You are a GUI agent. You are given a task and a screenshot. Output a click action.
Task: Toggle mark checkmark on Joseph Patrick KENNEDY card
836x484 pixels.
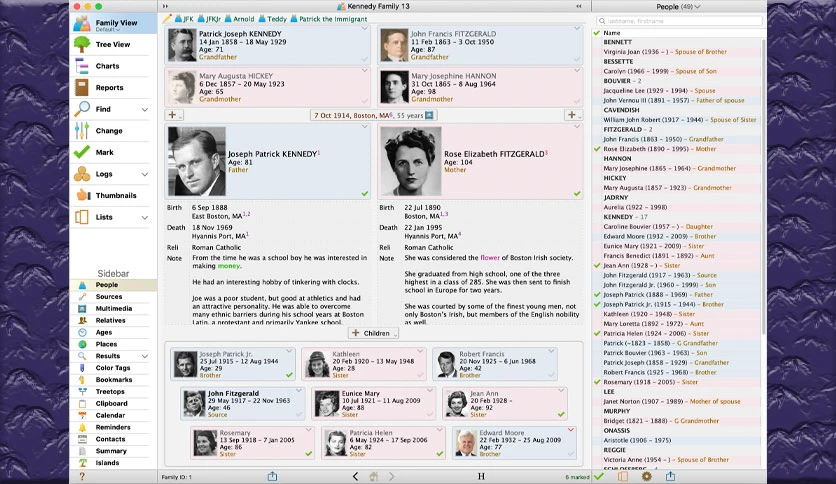coord(365,193)
